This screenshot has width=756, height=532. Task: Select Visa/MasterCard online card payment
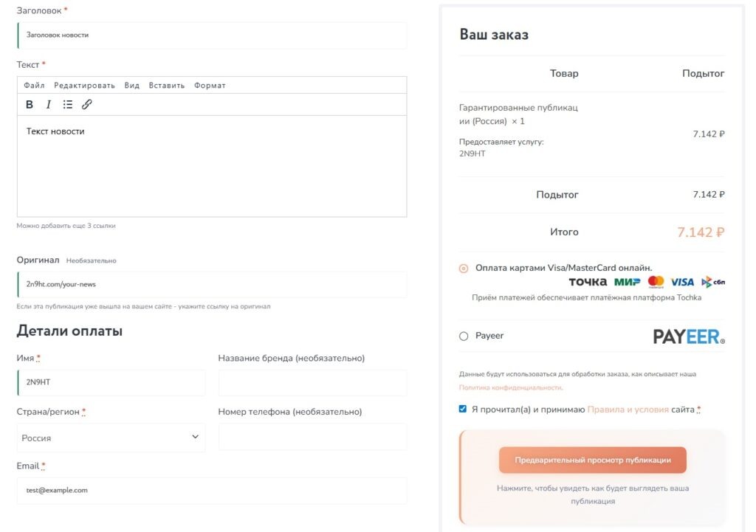[464, 269]
